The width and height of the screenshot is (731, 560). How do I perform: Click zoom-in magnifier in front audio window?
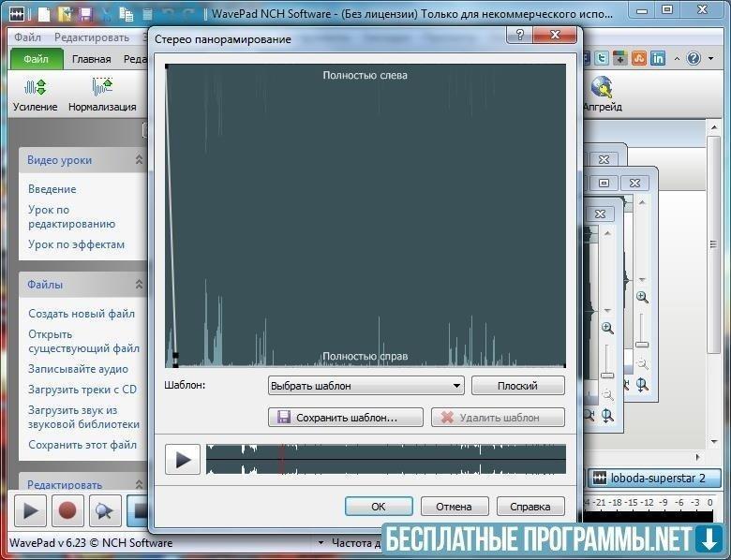pyautogui.click(x=607, y=328)
